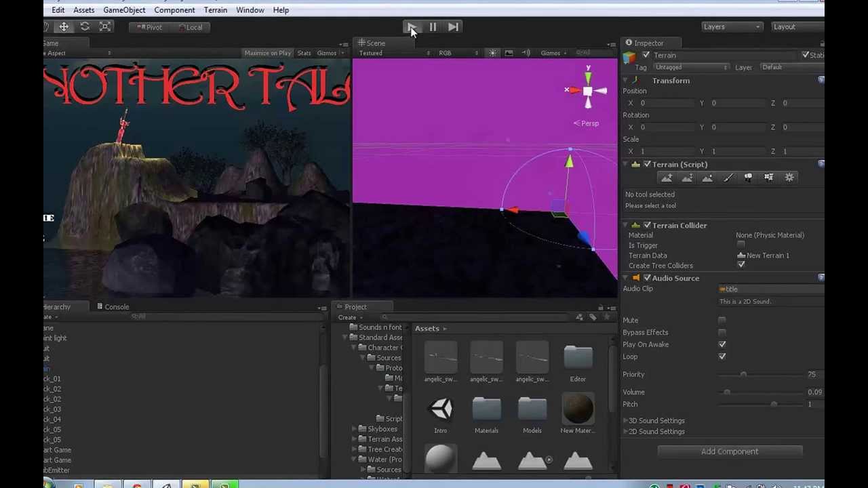Expand the Skyboxes folder in Project tree

point(354,429)
